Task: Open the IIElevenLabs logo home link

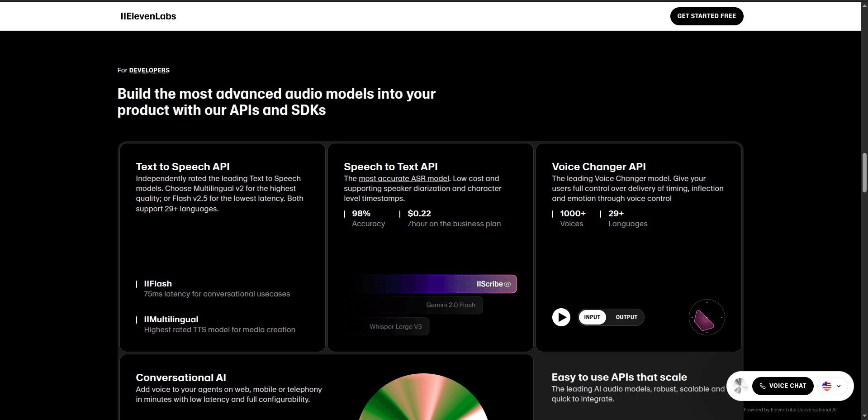Action: click(x=148, y=16)
